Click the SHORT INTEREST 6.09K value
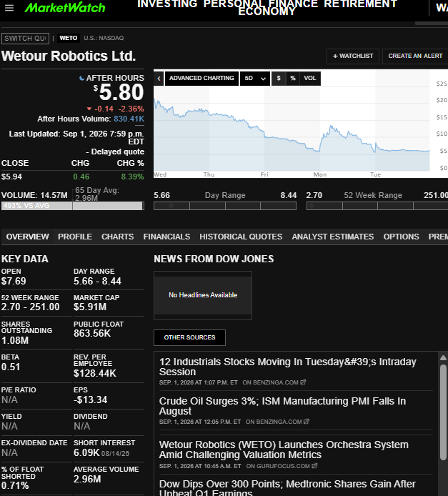 point(86,452)
